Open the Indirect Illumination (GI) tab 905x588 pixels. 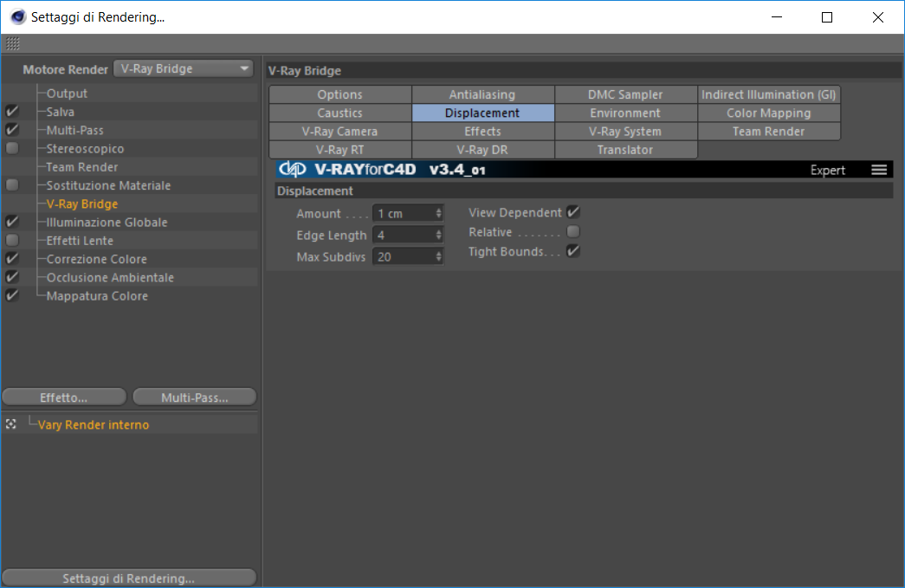[769, 94]
